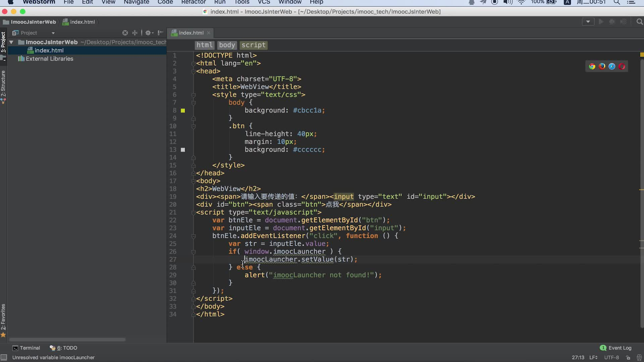The image size is (644, 362).
Task: Open the Apple menu
Action: click(x=10, y=2)
